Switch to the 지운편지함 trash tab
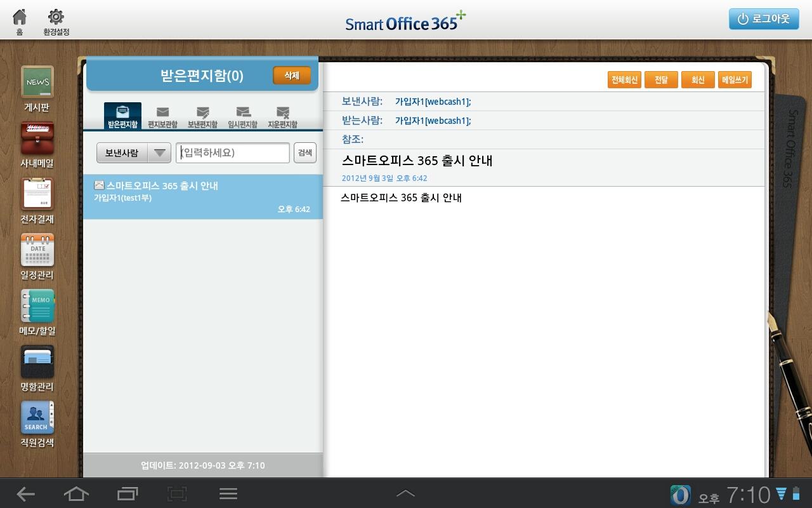 (282, 117)
